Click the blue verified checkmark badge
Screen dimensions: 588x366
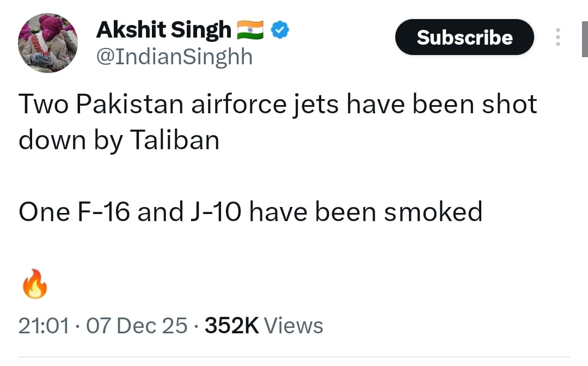(280, 31)
